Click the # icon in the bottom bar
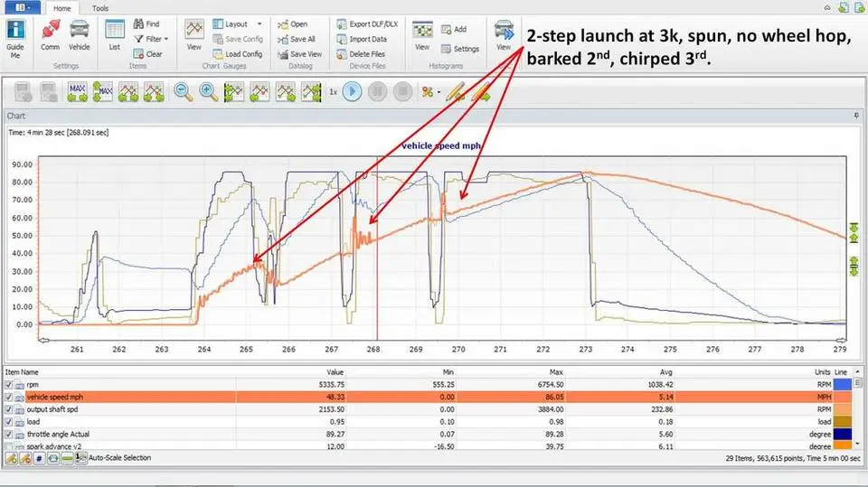The image size is (868, 487). 39,459
